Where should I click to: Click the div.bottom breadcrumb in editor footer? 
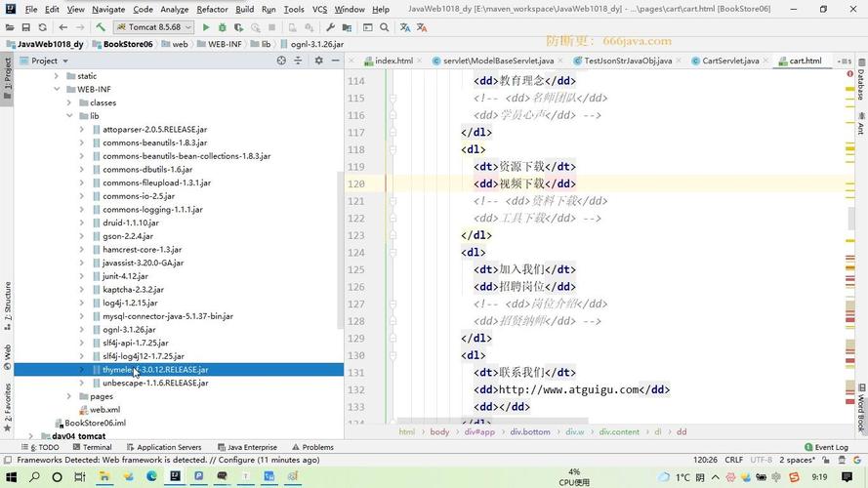pyautogui.click(x=528, y=431)
